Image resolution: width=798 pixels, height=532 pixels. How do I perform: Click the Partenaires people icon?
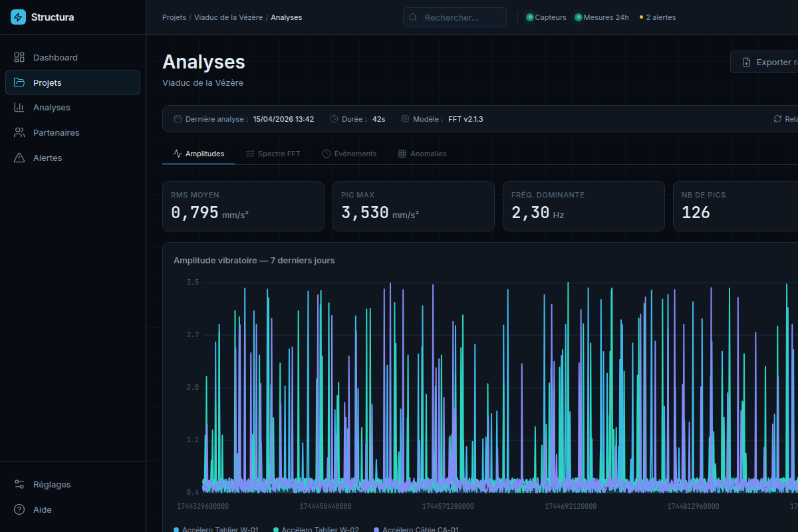click(19, 133)
